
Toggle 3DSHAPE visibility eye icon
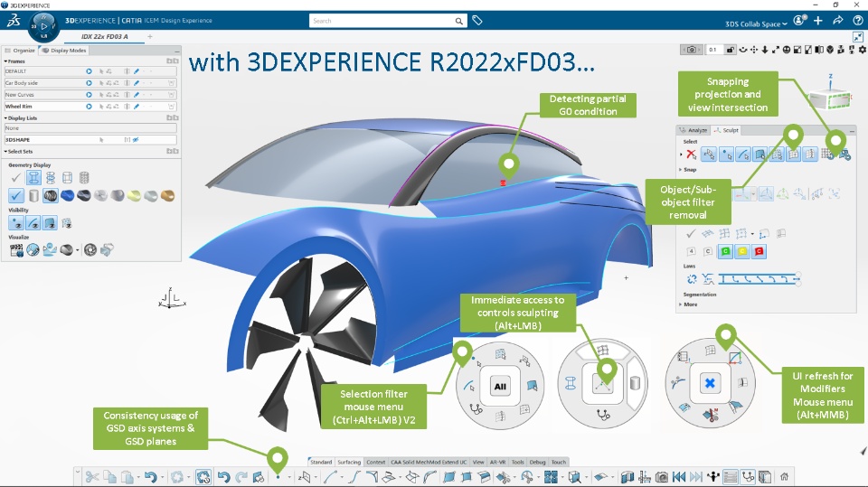136,139
